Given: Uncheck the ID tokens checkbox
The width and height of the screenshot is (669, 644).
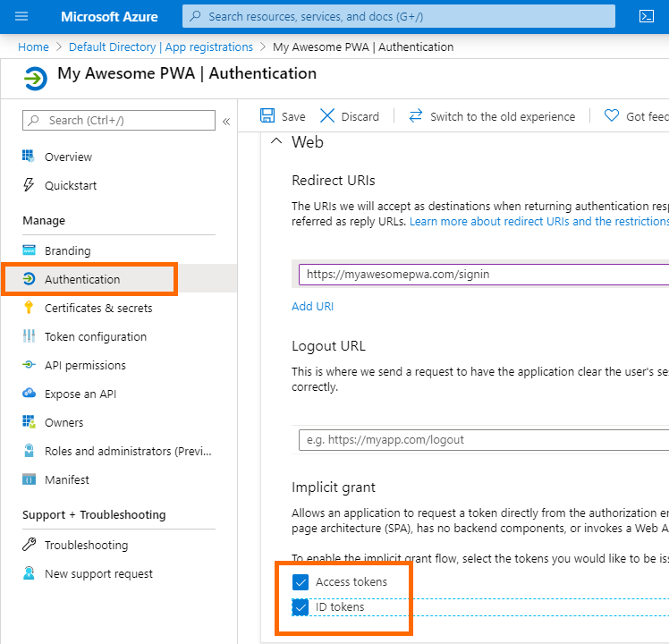Looking at the screenshot, I should click(x=301, y=607).
